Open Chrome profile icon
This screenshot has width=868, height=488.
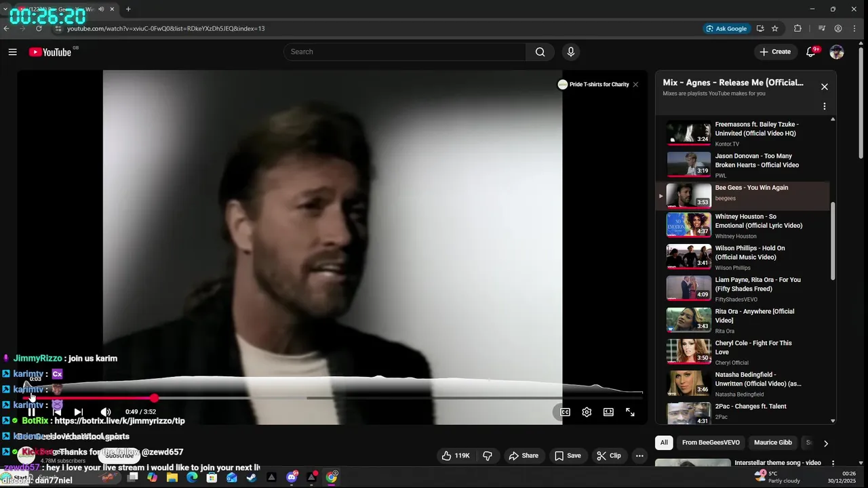coord(838,28)
